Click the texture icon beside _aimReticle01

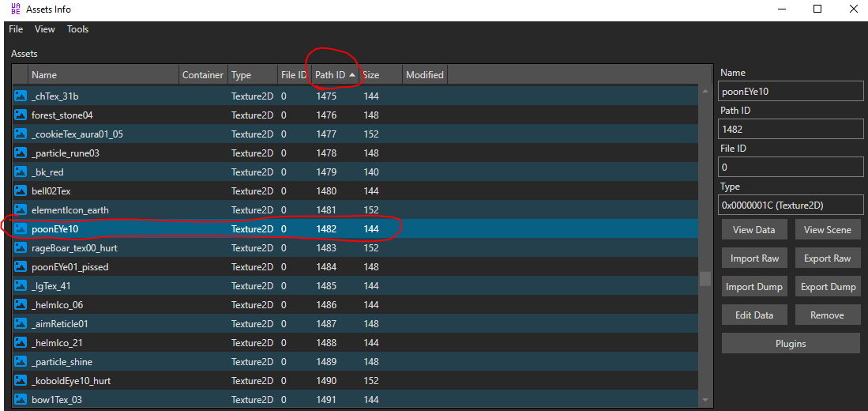click(x=21, y=323)
